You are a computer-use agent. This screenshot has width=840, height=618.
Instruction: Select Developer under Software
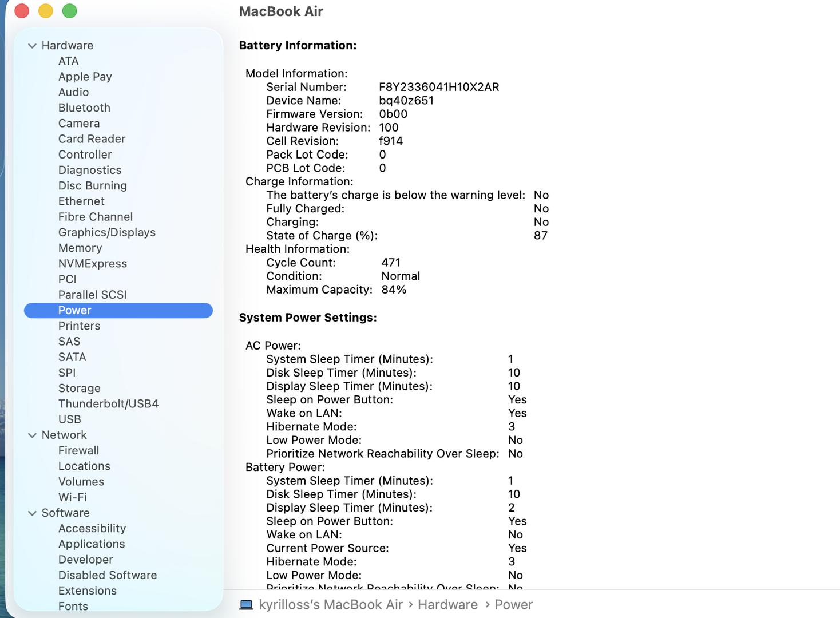85,560
